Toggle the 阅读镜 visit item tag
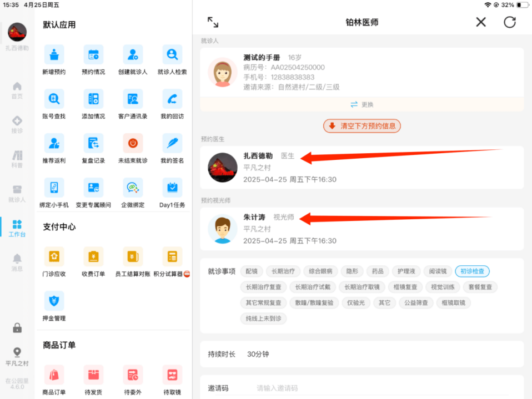This screenshot has width=532, height=399. (438, 271)
